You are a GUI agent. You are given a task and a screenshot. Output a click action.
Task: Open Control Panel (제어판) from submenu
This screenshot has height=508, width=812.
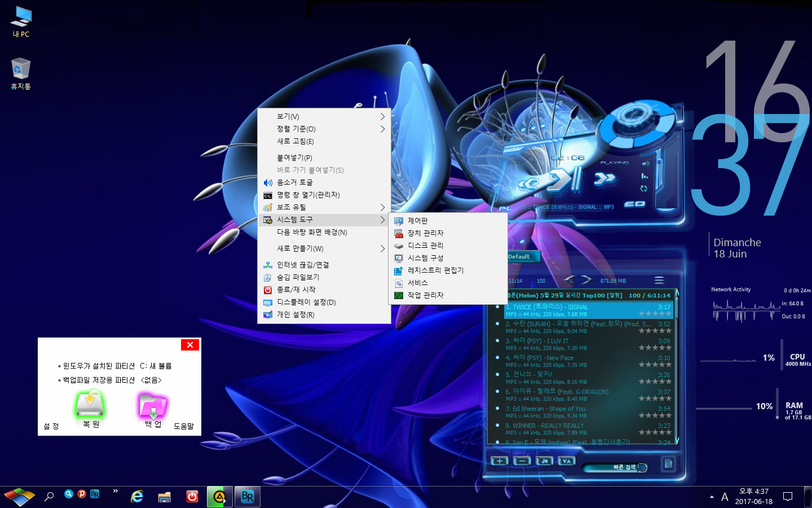pyautogui.click(x=448, y=221)
